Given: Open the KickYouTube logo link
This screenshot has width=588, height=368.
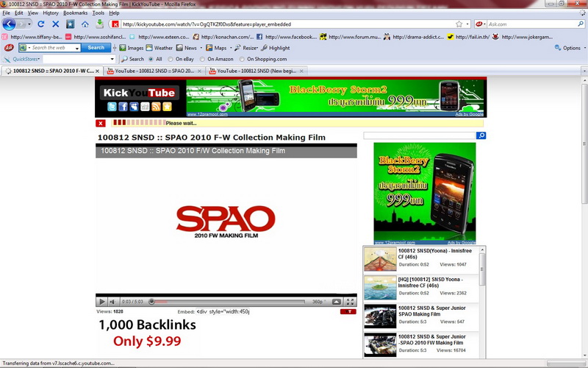Looking at the screenshot, I should pos(139,93).
